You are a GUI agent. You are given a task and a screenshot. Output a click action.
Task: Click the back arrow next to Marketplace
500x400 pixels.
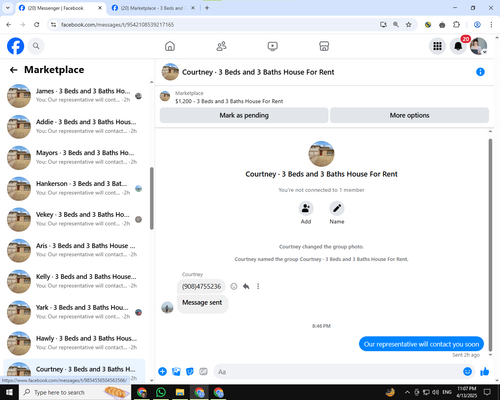coord(13,70)
